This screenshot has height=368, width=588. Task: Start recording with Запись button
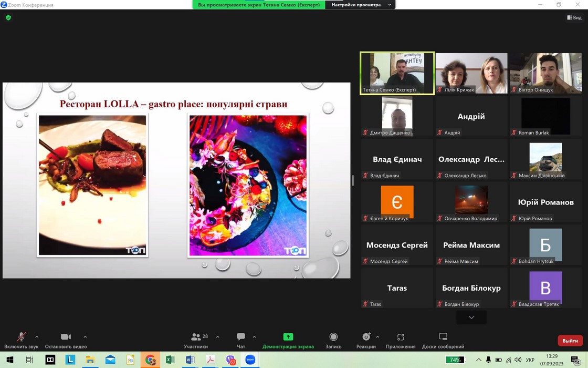pos(333,338)
